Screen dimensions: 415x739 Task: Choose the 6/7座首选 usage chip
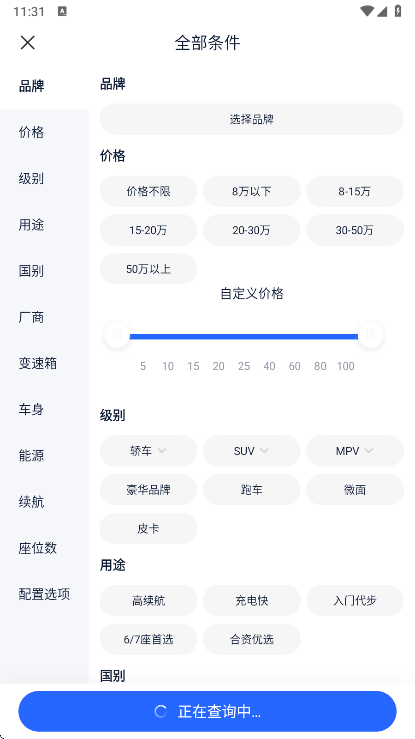[x=148, y=640]
